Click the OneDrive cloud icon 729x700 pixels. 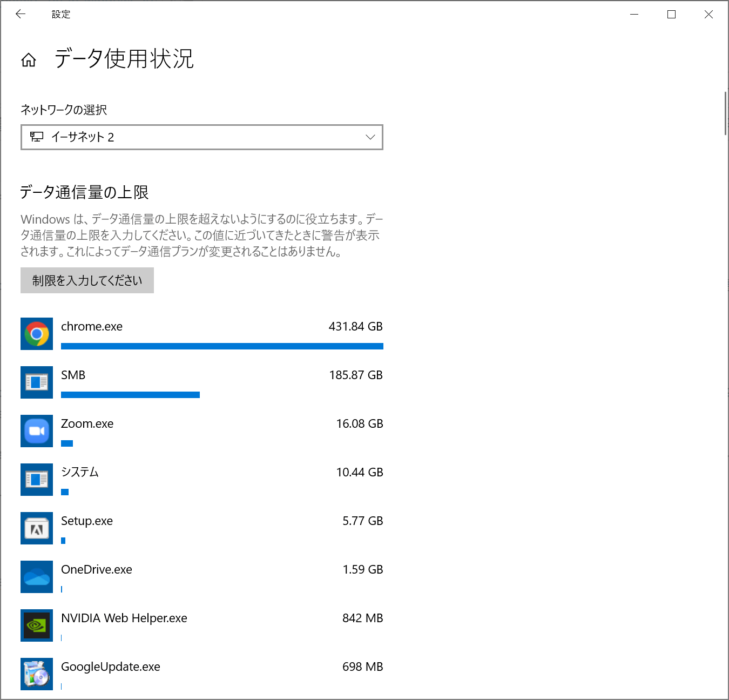point(36,577)
